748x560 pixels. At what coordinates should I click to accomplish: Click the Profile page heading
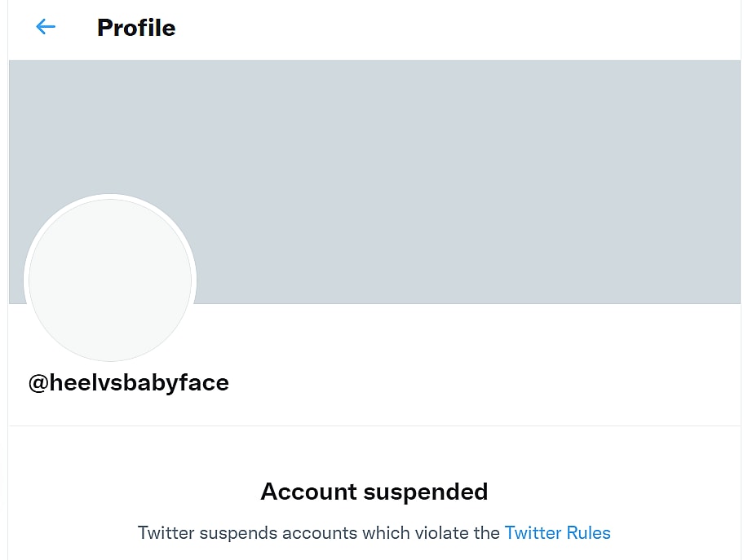pos(136,28)
